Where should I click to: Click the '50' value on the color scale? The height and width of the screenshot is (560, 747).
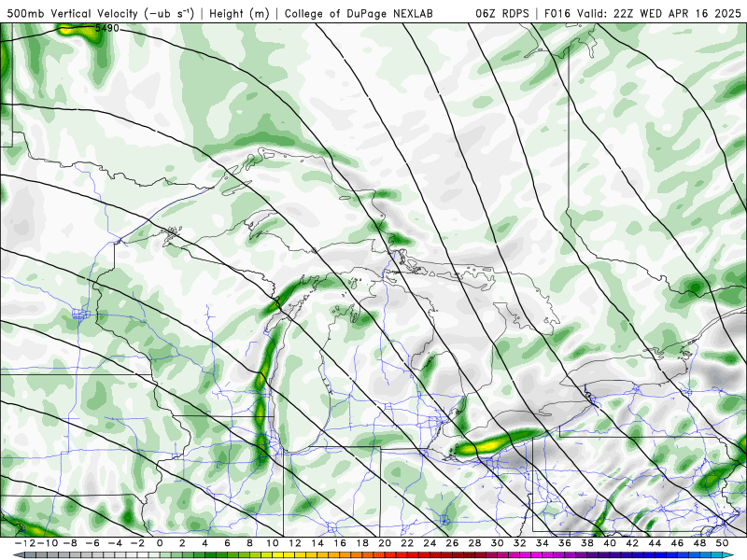coord(723,543)
